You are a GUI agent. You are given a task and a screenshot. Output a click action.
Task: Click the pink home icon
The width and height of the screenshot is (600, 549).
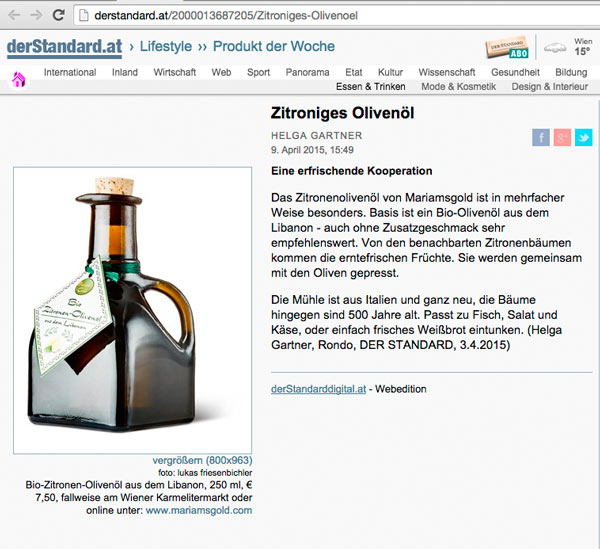pyautogui.click(x=18, y=80)
